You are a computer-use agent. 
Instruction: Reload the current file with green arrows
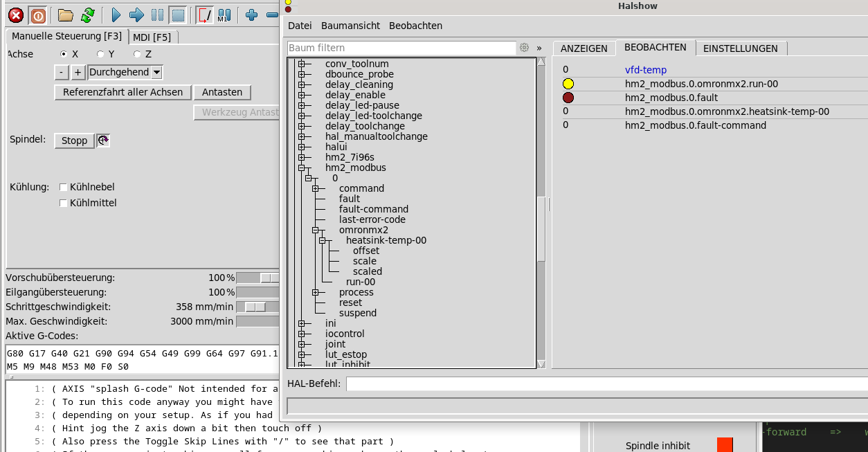pyautogui.click(x=88, y=15)
